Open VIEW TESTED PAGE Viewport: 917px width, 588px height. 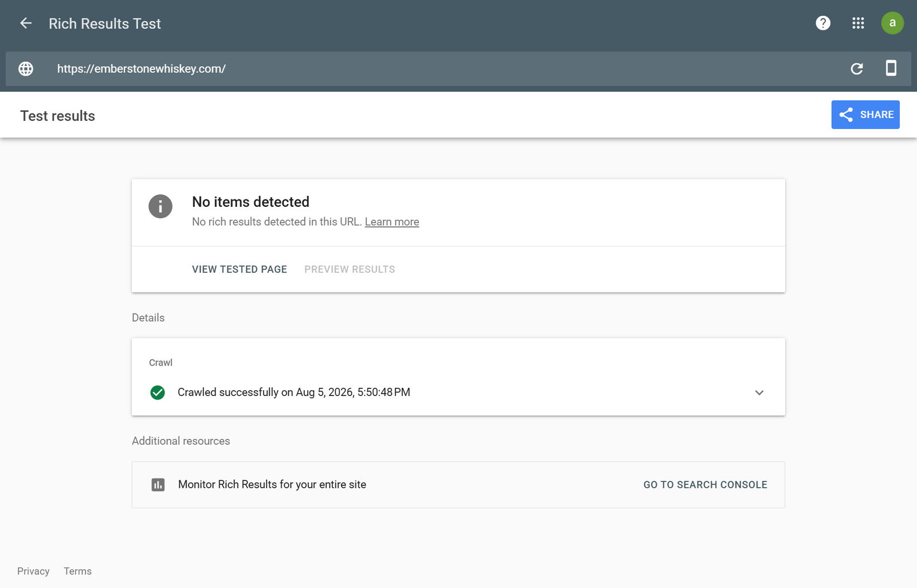(x=240, y=269)
